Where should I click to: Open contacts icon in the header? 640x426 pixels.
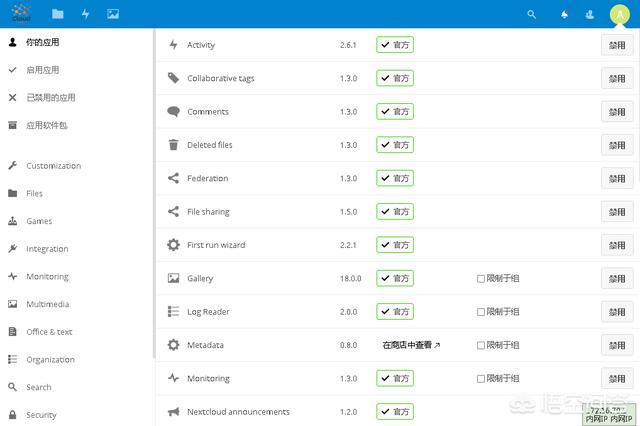click(589, 15)
